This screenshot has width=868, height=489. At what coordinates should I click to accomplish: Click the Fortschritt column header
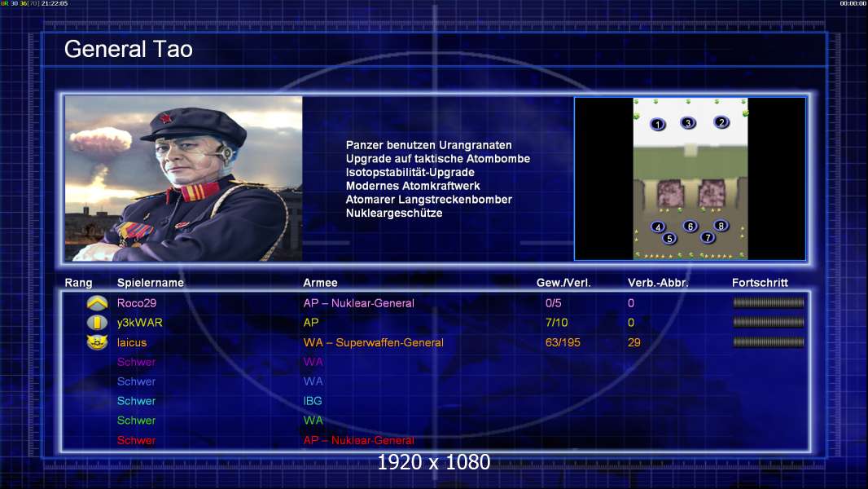tap(760, 283)
